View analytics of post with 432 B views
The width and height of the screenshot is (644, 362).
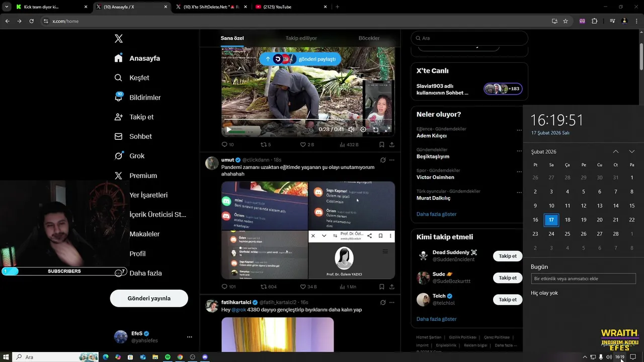(x=349, y=144)
